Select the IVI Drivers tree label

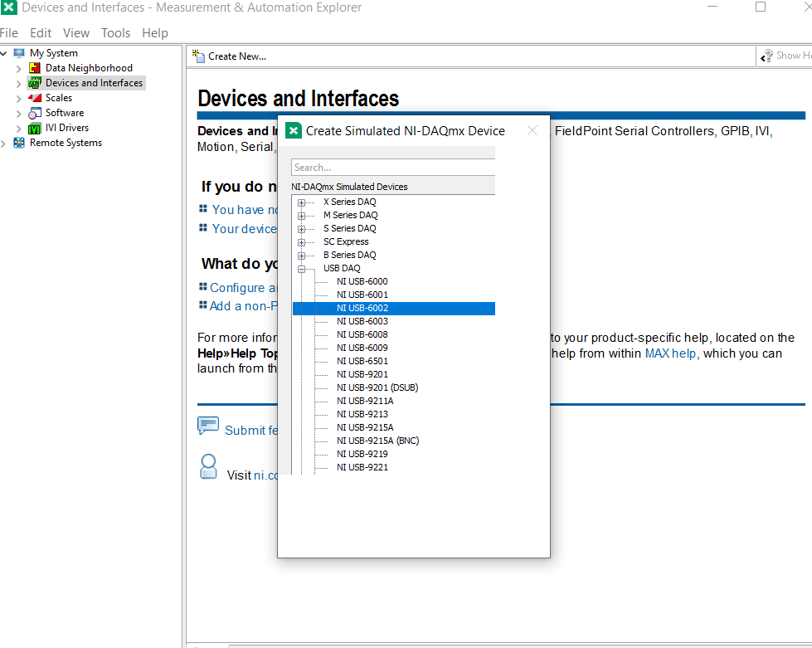click(x=67, y=128)
